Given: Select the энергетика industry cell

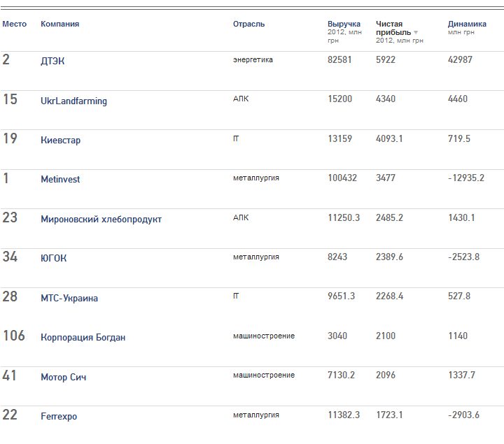Looking at the screenshot, I should pos(253,59).
